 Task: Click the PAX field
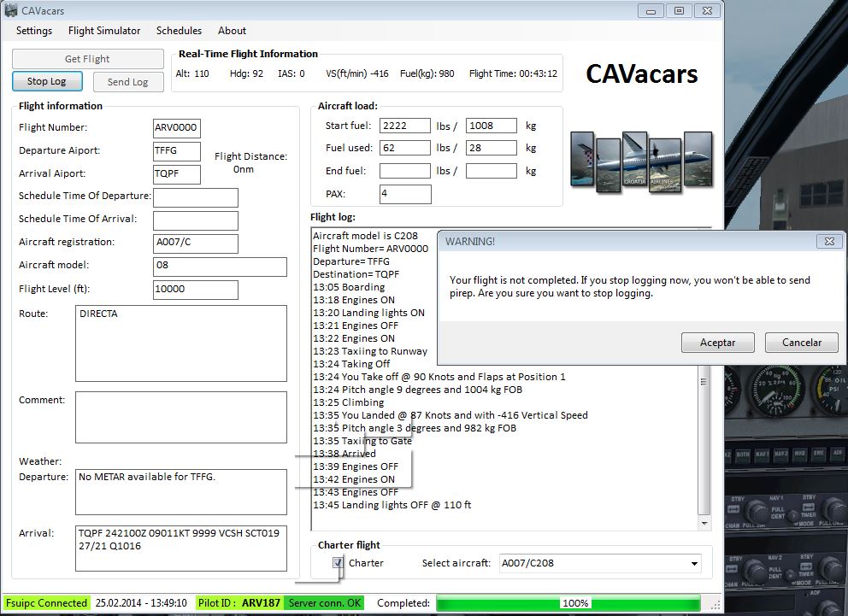[x=405, y=194]
